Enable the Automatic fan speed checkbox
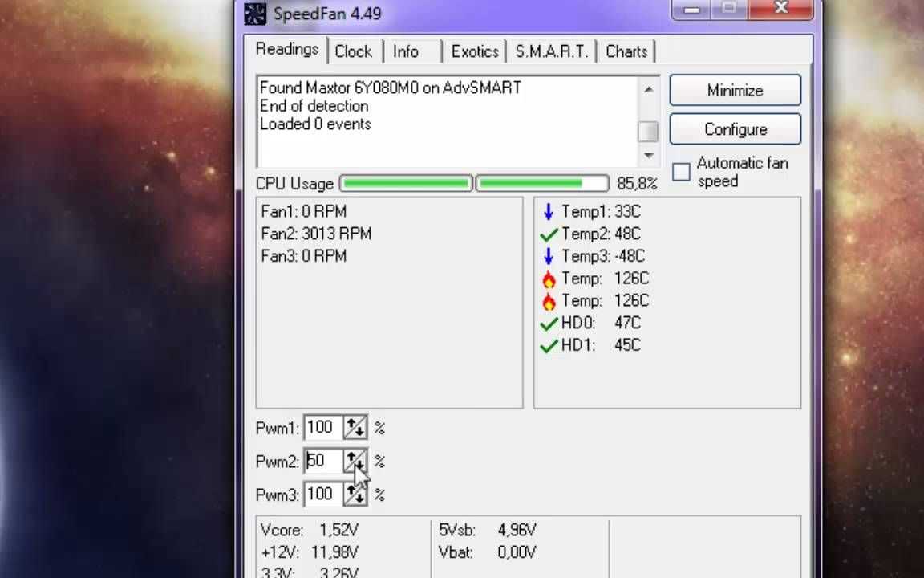This screenshot has width=924, height=578. pyautogui.click(x=681, y=172)
